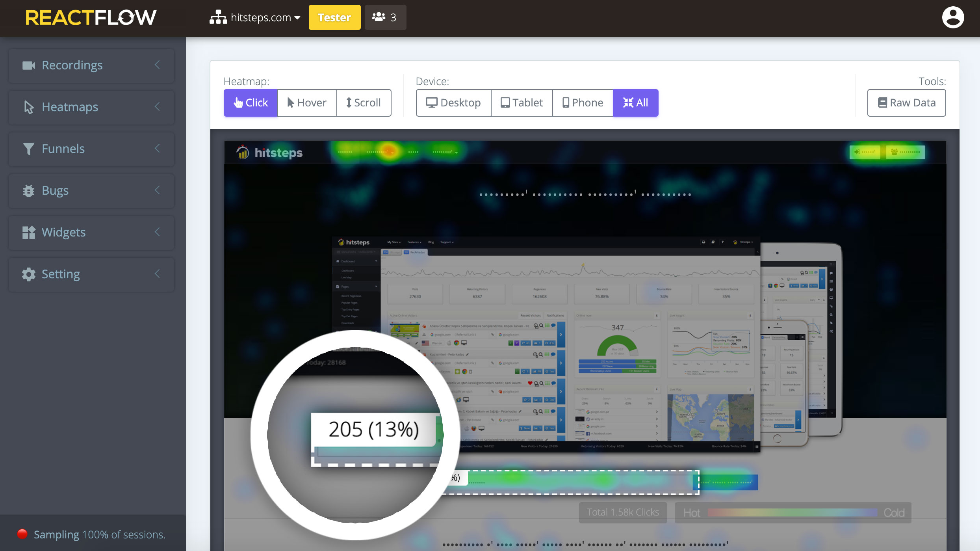Expand the Heatmaps sidebar section
Image resolution: width=980 pixels, height=551 pixels.
pyautogui.click(x=91, y=107)
